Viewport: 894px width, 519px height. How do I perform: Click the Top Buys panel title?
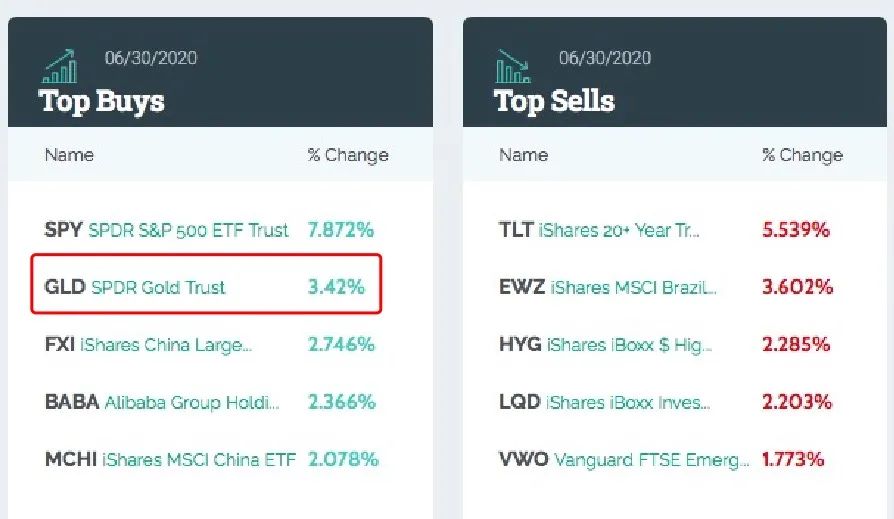pyautogui.click(x=101, y=101)
